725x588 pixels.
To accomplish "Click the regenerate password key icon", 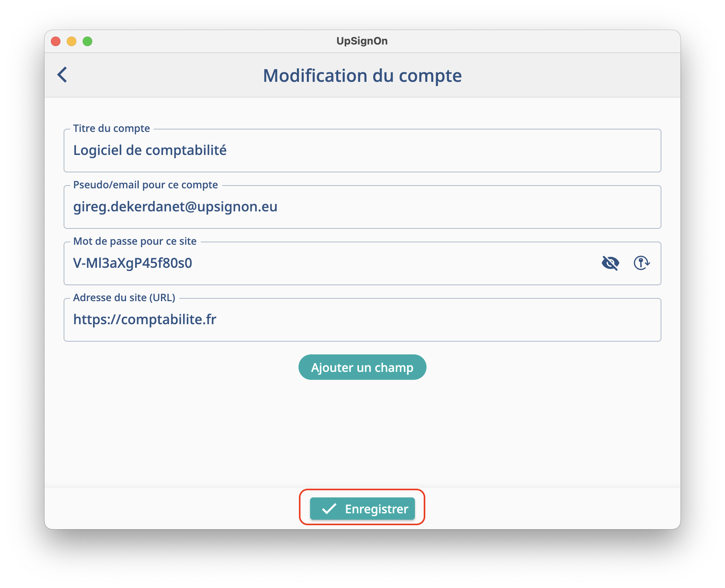I will point(641,263).
